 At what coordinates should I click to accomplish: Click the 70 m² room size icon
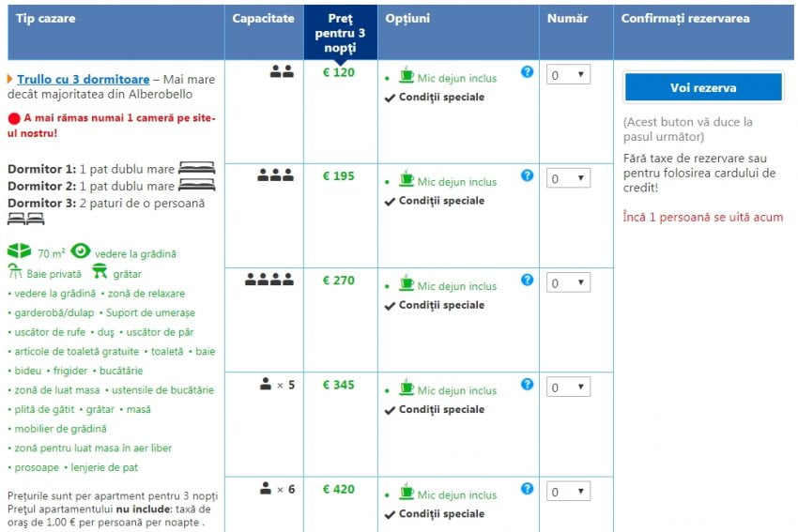(19, 251)
